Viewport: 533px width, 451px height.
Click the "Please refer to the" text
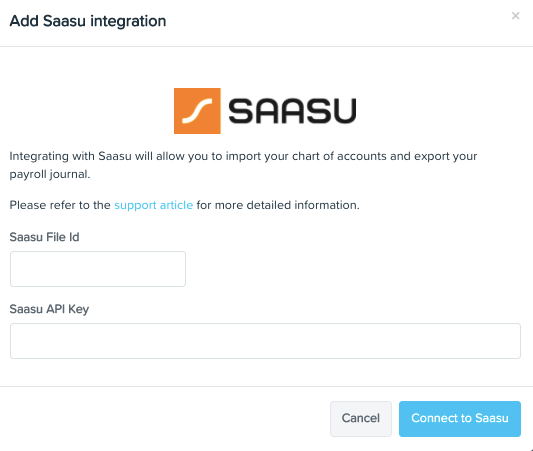point(60,205)
